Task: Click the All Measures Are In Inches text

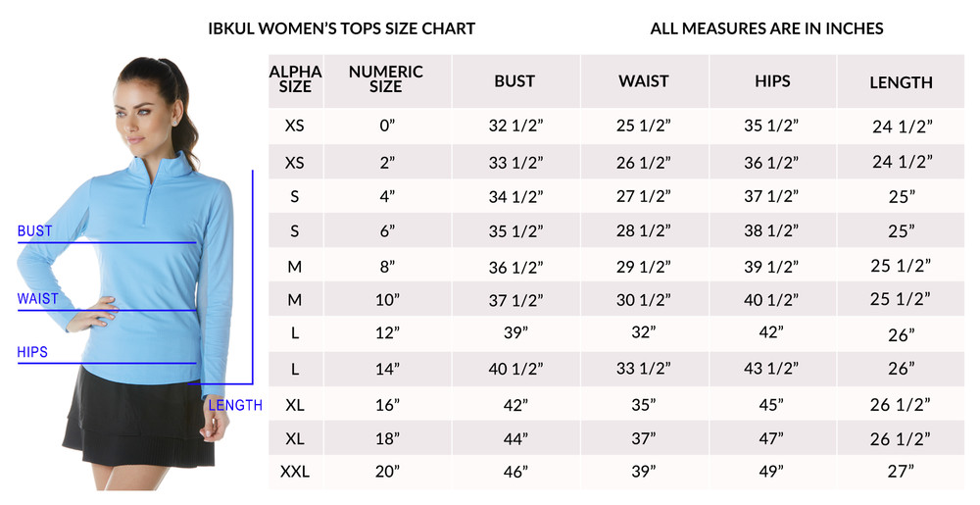Action: coord(767,28)
